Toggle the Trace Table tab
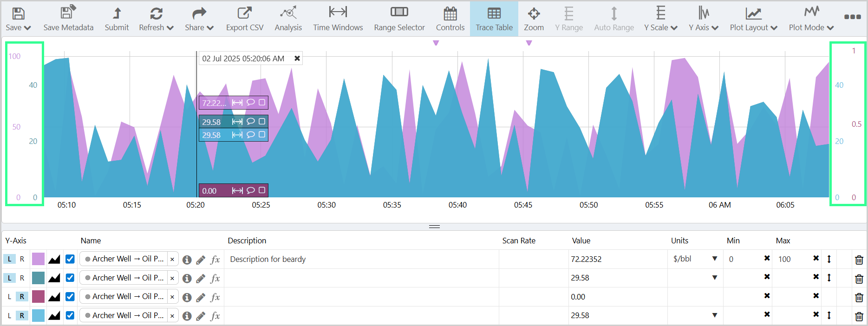Viewport: 868px width, 326px height. coord(494,19)
